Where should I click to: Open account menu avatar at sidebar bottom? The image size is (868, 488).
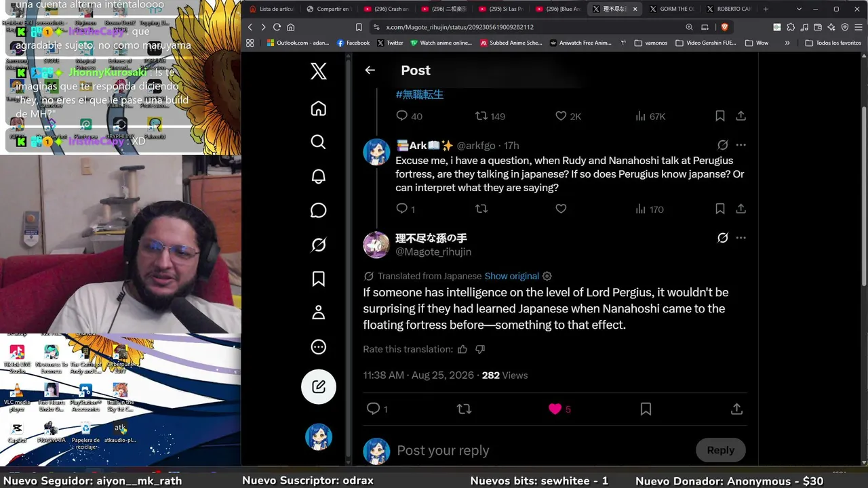(318, 437)
